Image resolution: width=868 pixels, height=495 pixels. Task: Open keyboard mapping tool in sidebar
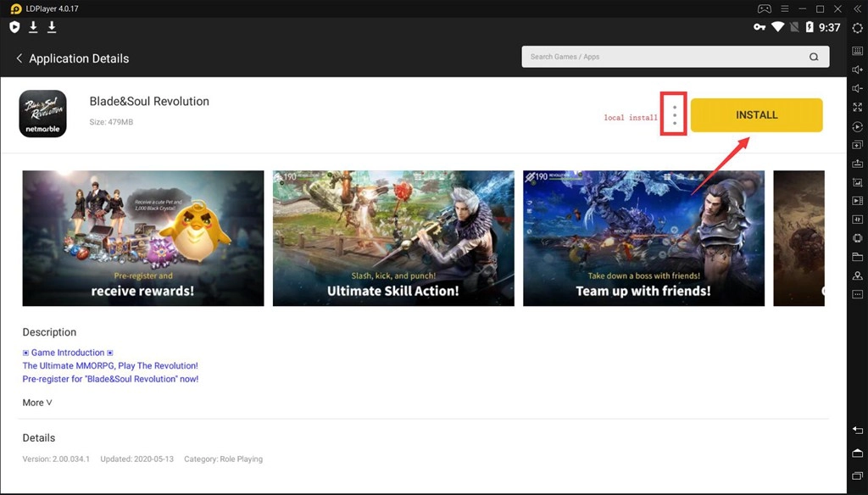857,51
